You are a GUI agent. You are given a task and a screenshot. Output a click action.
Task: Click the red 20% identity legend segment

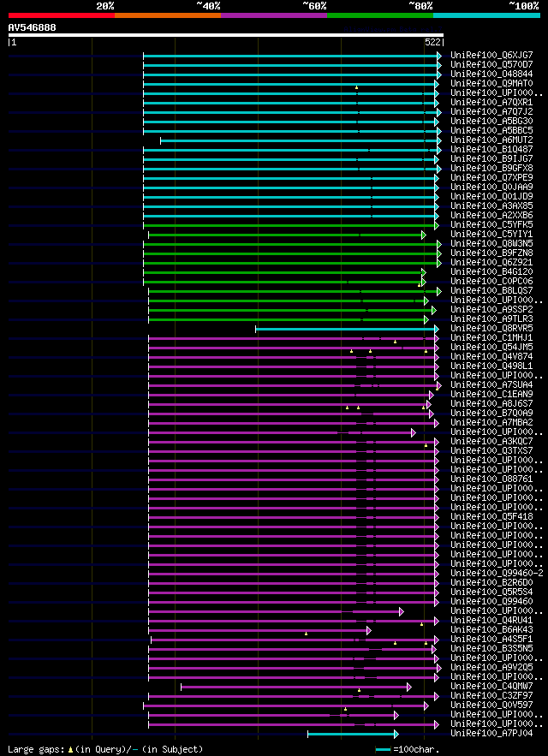62,15
